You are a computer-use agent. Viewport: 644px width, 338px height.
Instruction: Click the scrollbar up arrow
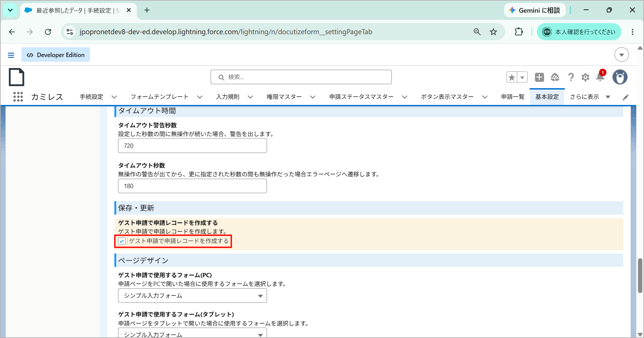(x=640, y=48)
